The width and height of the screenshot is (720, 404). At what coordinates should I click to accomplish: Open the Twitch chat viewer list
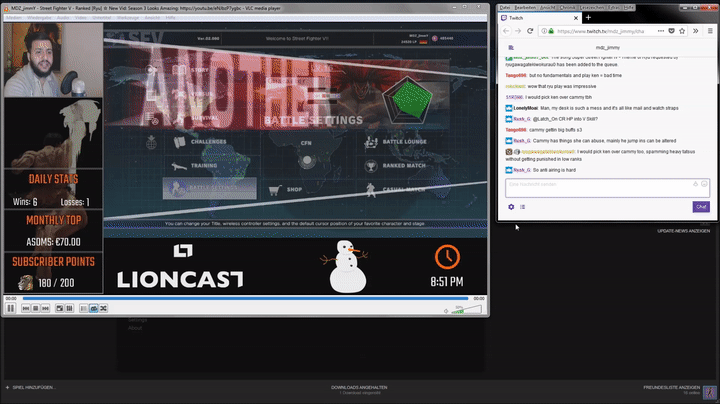(x=522, y=207)
